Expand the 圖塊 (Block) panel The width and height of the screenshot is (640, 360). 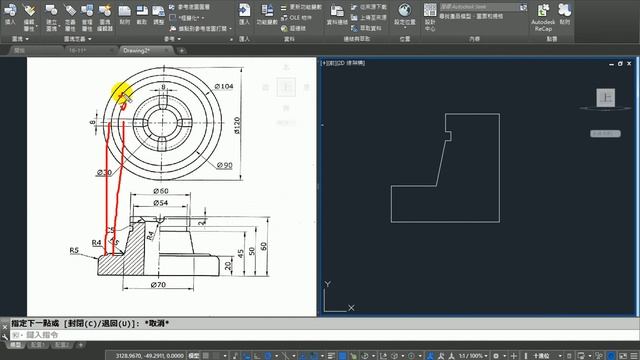point(20,39)
